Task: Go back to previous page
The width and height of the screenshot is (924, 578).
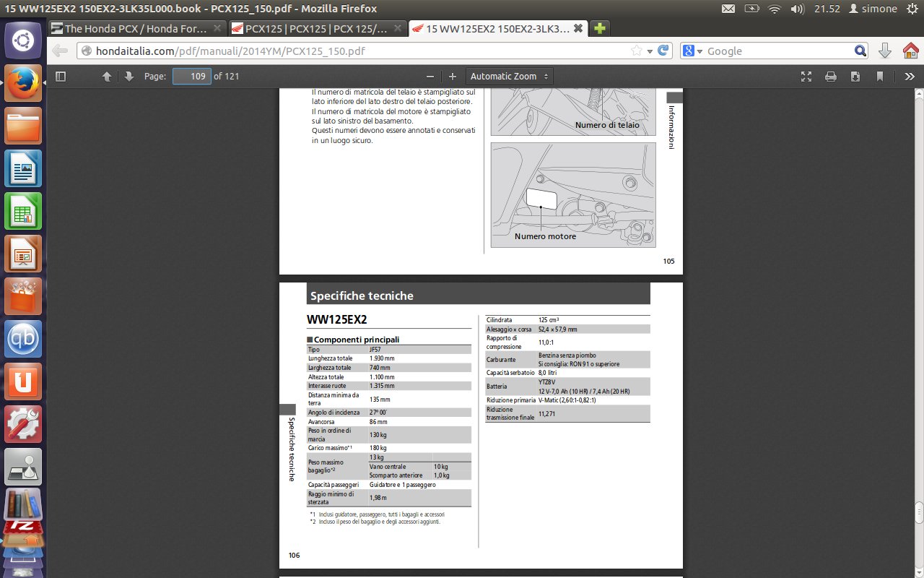Action: tap(61, 51)
